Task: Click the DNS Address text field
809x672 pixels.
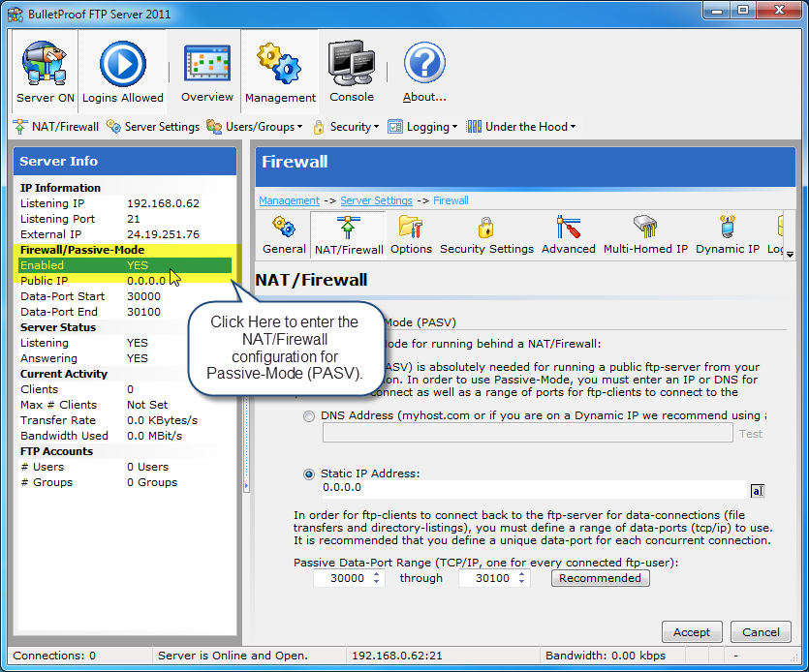Action: tap(527, 433)
